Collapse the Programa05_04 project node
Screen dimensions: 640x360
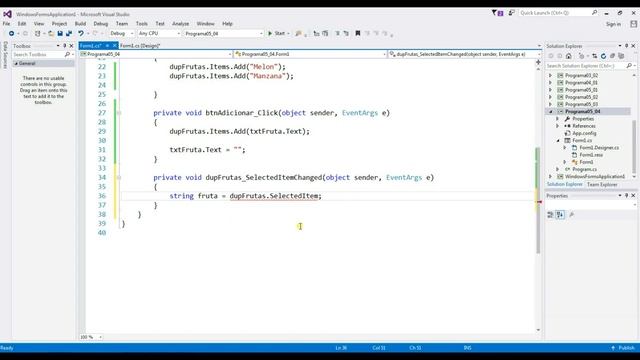(x=550, y=111)
